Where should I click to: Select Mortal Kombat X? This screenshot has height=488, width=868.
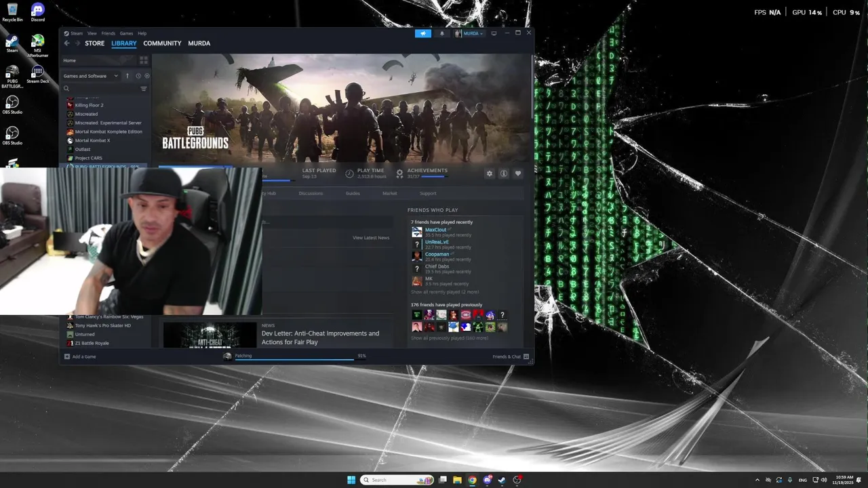(x=88, y=140)
